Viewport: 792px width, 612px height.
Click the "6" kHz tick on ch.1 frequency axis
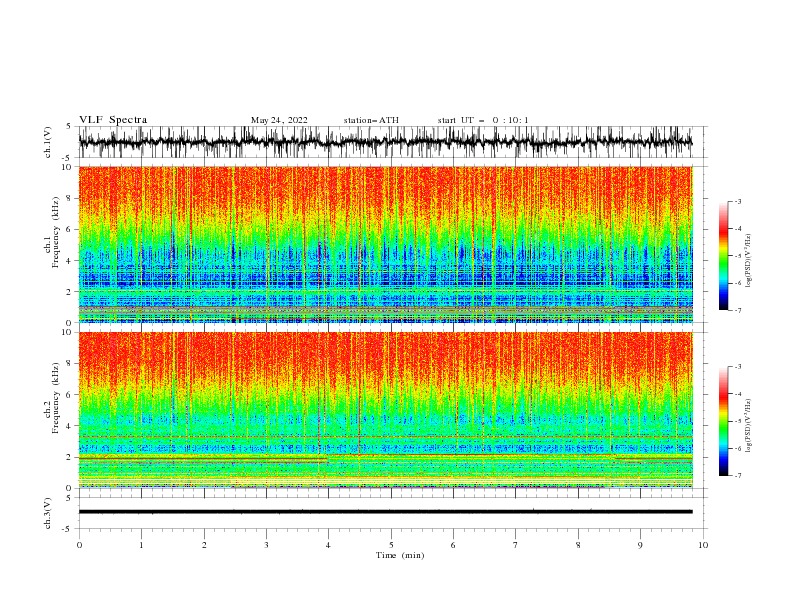[x=70, y=230]
